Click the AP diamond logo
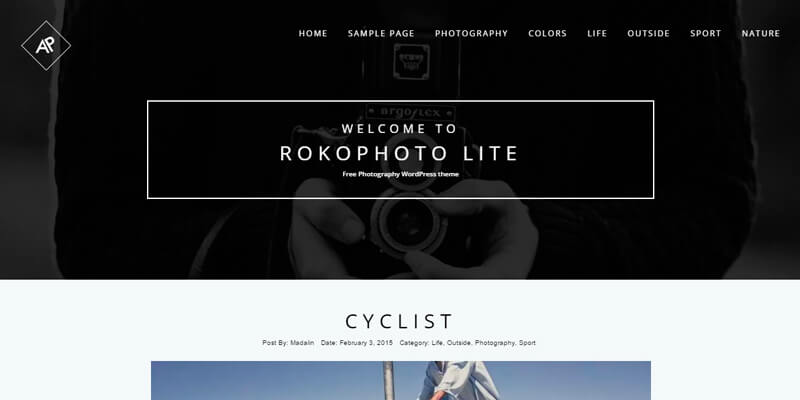The height and width of the screenshot is (400, 800). [46, 45]
